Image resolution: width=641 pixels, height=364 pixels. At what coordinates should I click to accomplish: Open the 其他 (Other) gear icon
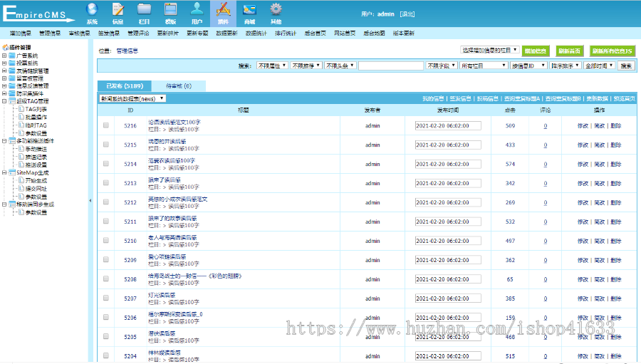tap(276, 9)
